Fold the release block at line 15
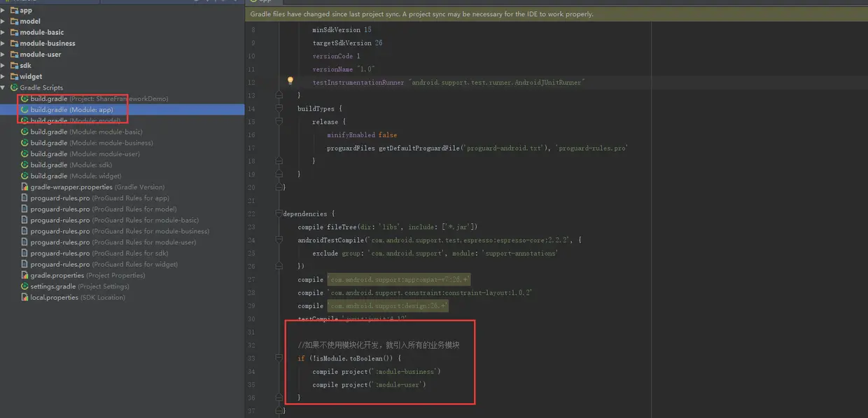868x418 pixels. (x=279, y=122)
